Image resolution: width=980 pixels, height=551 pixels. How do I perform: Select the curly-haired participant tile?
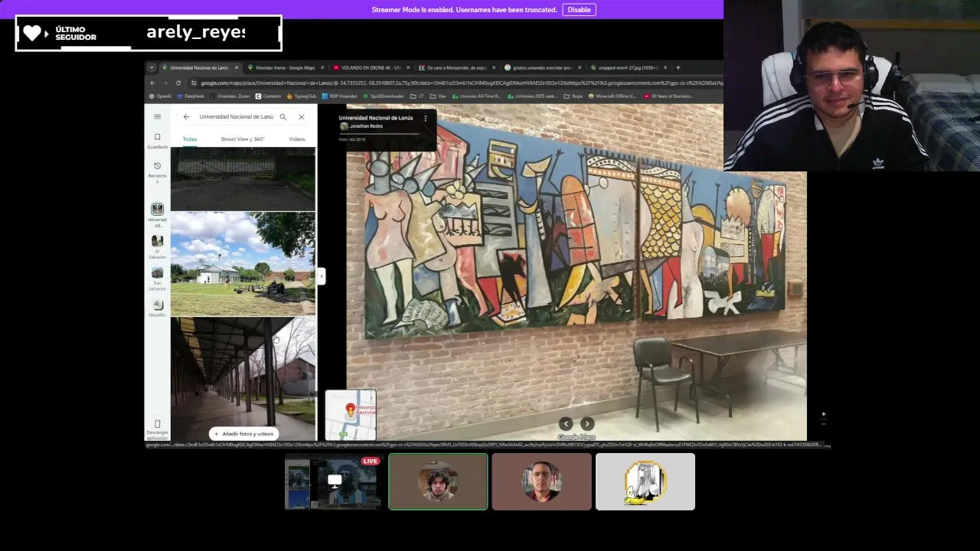[x=438, y=481]
